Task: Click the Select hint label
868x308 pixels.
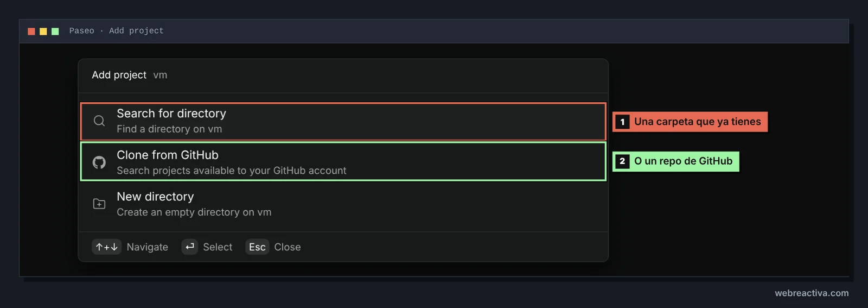Action: click(x=218, y=247)
